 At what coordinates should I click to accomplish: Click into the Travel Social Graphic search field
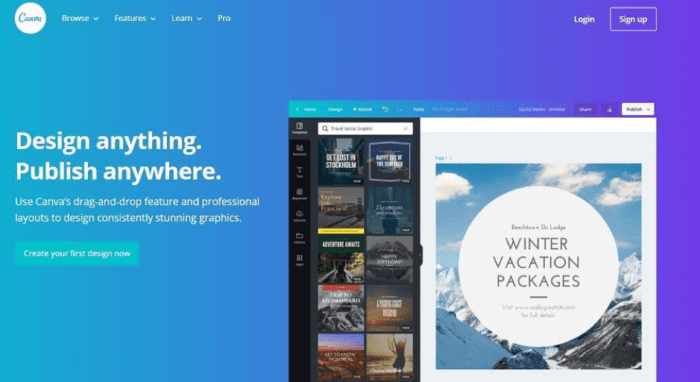click(365, 129)
